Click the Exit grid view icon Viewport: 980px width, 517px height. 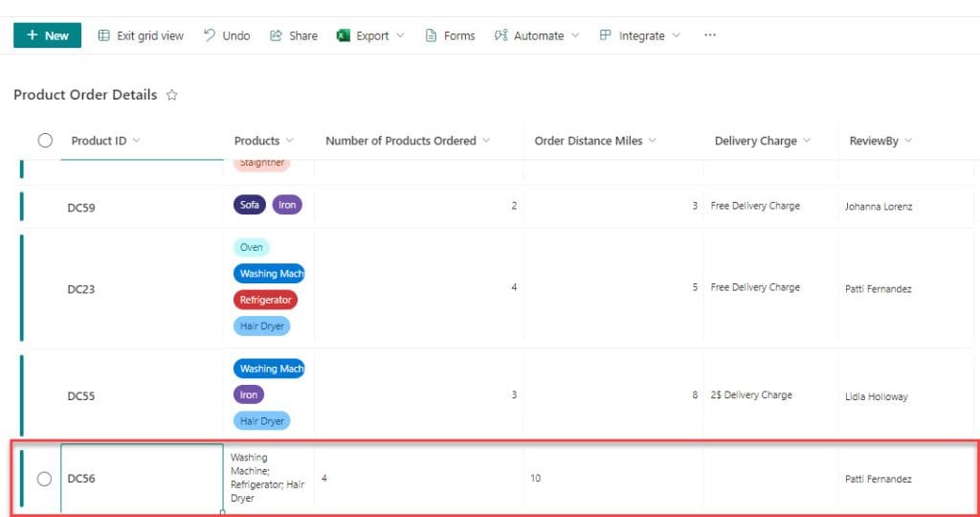tap(103, 35)
